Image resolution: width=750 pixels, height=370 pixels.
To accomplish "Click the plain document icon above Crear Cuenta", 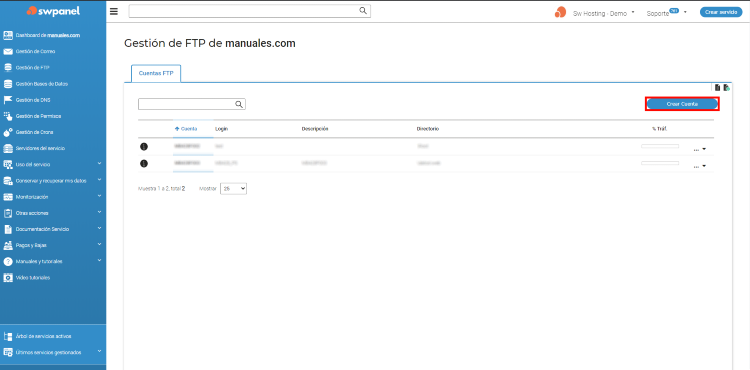I will (717, 87).
